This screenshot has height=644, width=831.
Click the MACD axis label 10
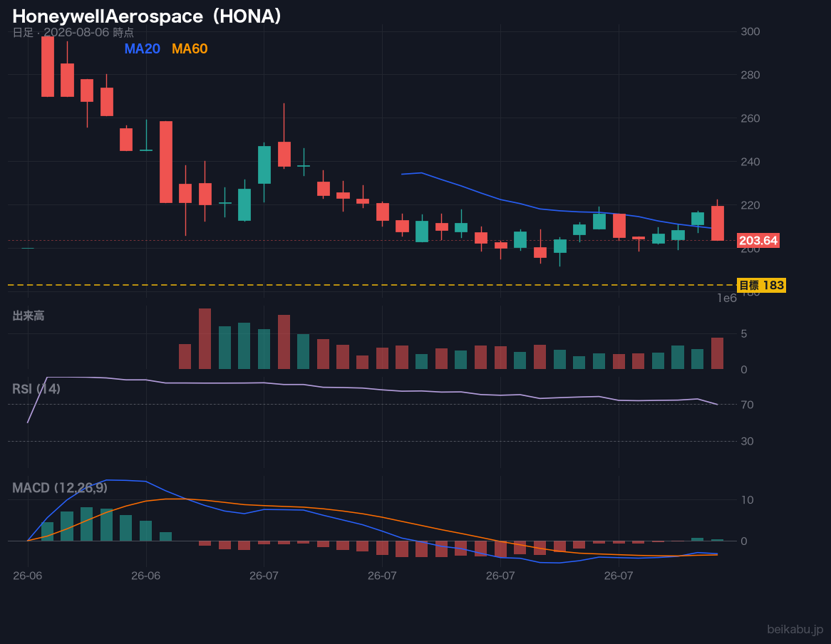[x=748, y=500]
